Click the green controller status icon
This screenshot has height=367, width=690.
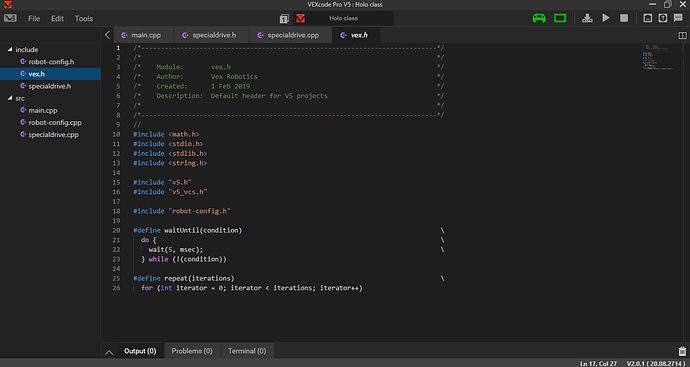click(539, 18)
